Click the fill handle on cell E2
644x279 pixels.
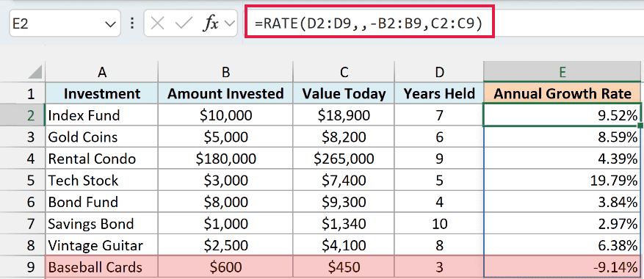(640, 126)
